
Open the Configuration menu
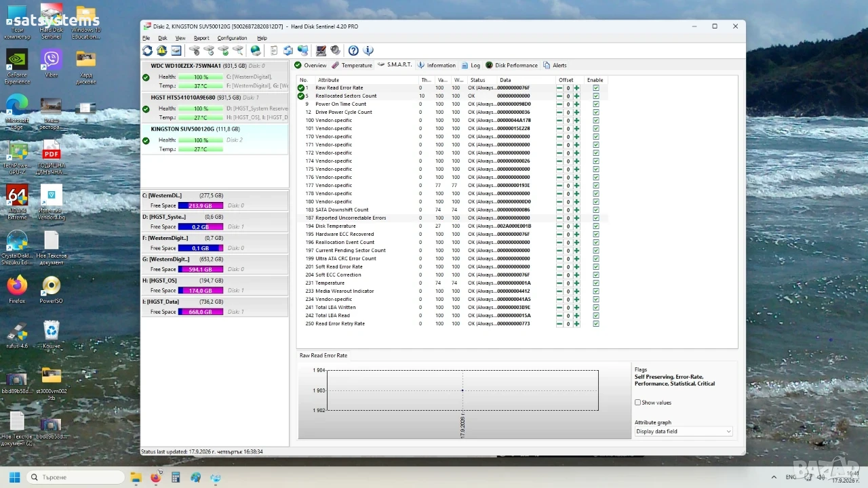coord(232,38)
